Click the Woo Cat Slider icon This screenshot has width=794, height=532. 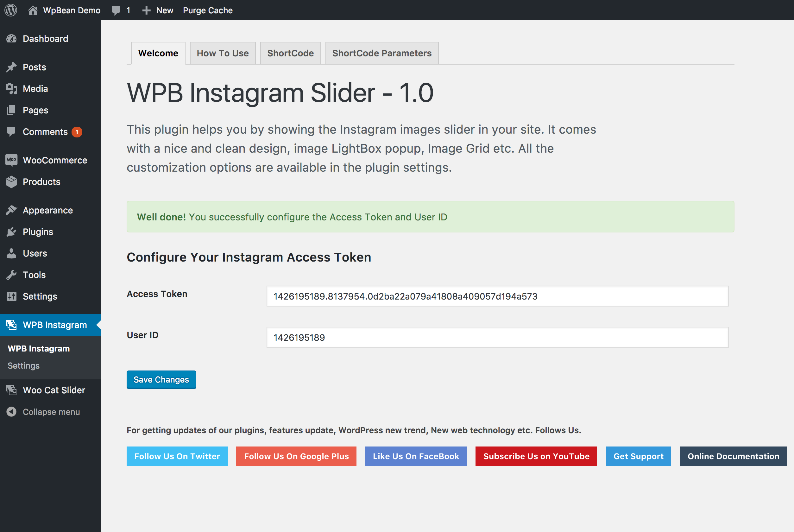(x=11, y=390)
